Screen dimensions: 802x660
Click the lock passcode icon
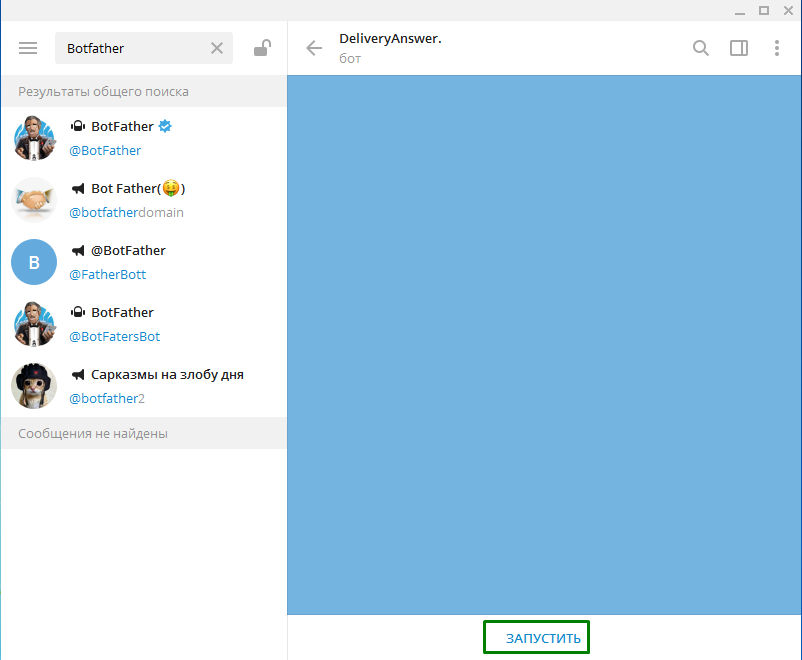(262, 48)
